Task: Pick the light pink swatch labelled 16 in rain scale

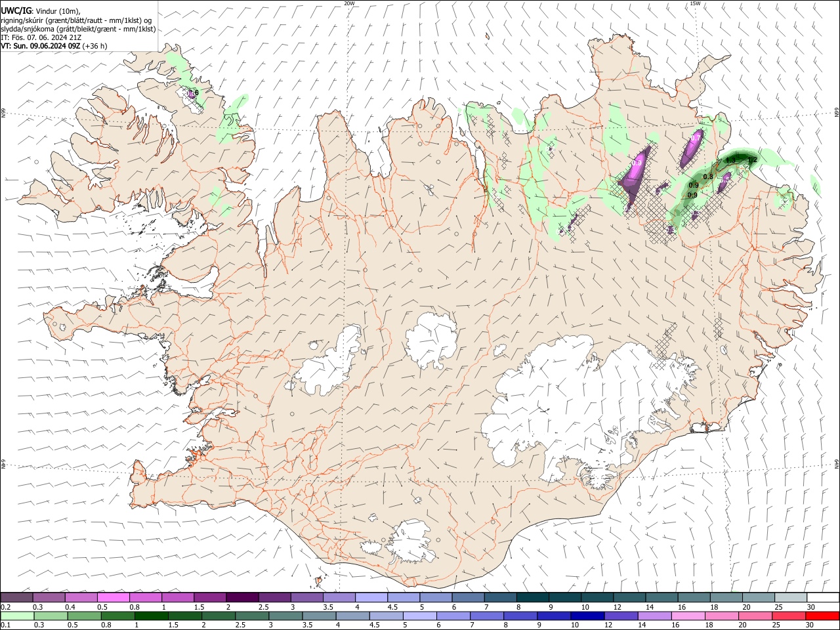Action: click(688, 616)
